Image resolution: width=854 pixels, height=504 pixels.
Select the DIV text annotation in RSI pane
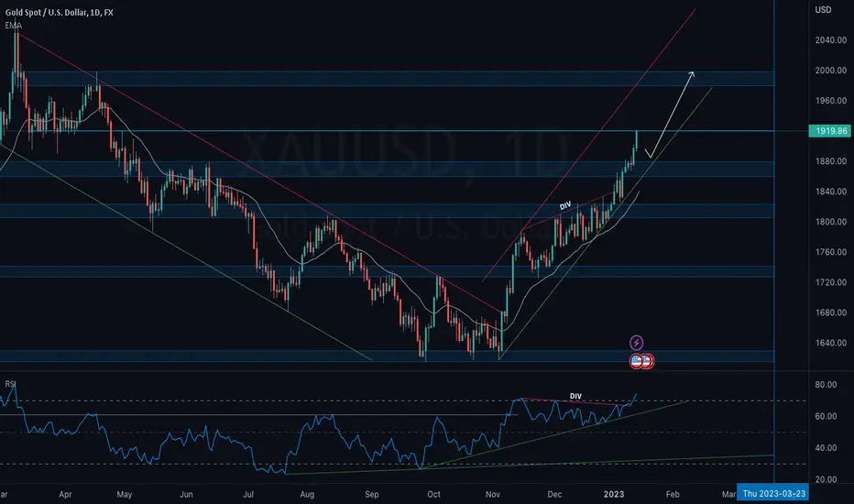pos(575,396)
